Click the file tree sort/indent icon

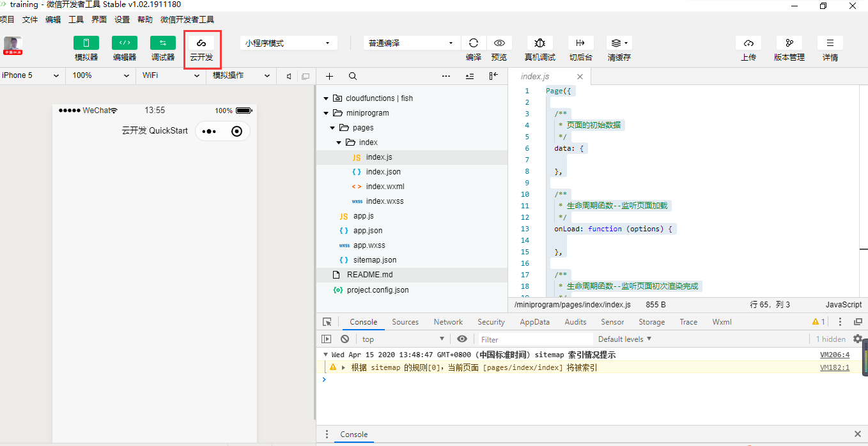(470, 76)
